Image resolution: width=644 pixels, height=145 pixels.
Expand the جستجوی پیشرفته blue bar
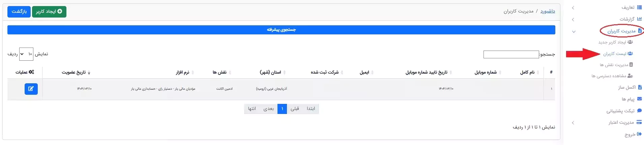pos(281,30)
